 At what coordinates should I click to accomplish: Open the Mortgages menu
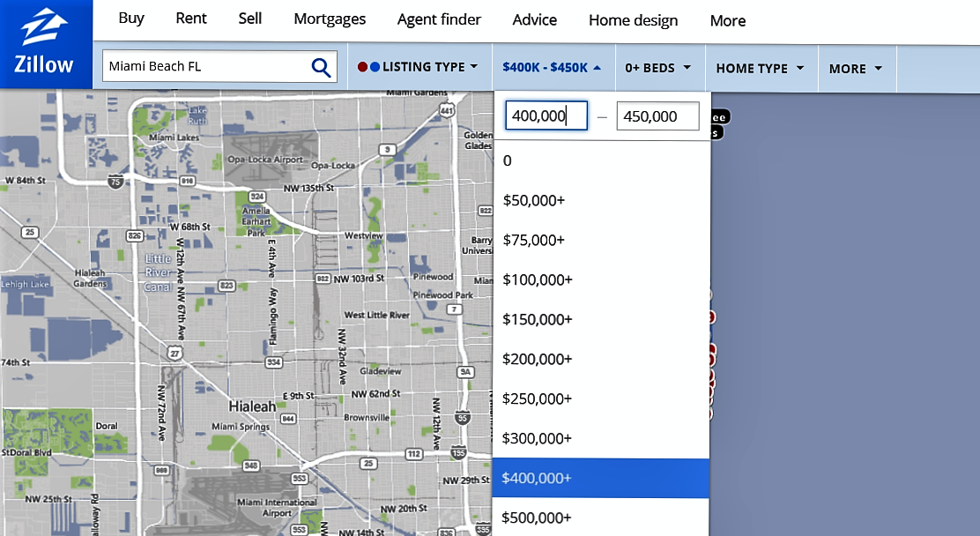(330, 19)
